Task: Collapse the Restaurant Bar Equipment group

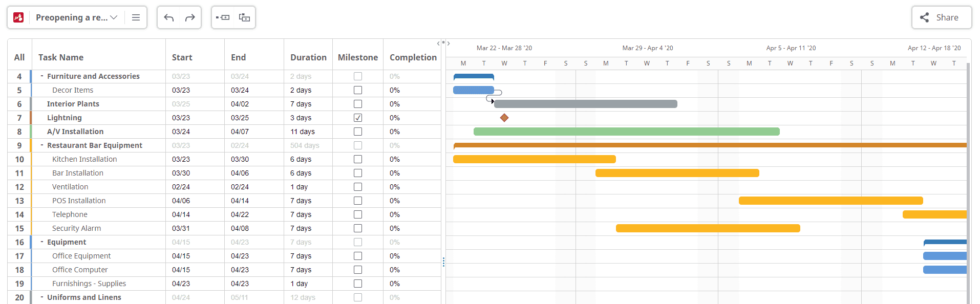Action: click(43, 145)
